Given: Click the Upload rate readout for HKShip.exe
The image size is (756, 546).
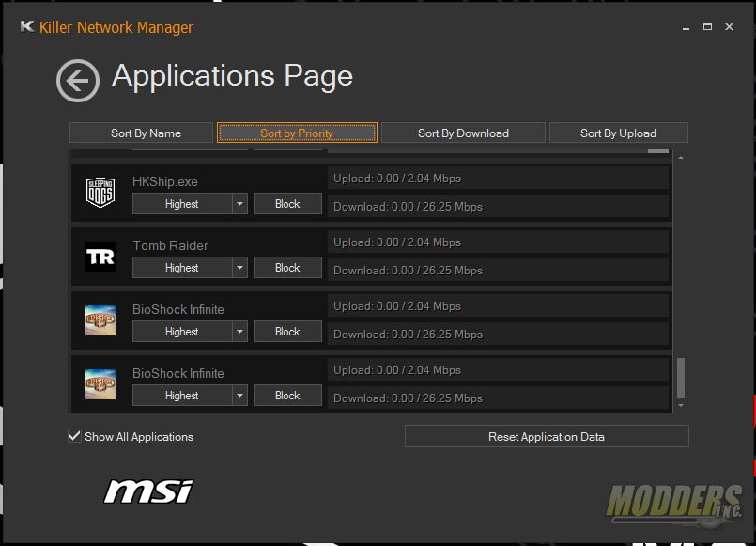Looking at the screenshot, I should click(x=498, y=179).
